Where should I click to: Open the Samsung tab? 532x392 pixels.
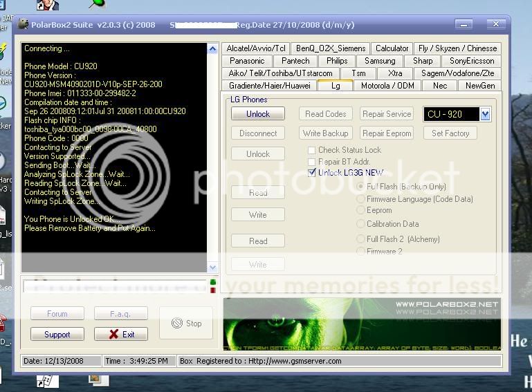click(x=380, y=61)
